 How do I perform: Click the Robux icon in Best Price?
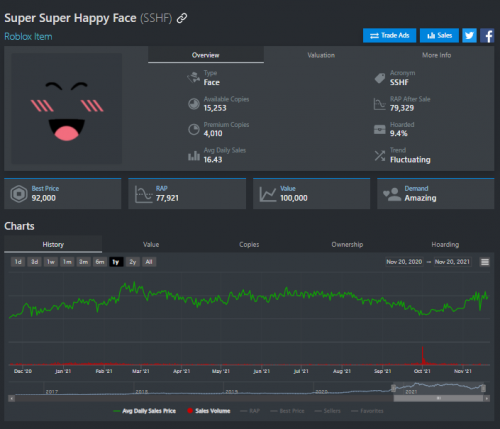pyautogui.click(x=19, y=194)
